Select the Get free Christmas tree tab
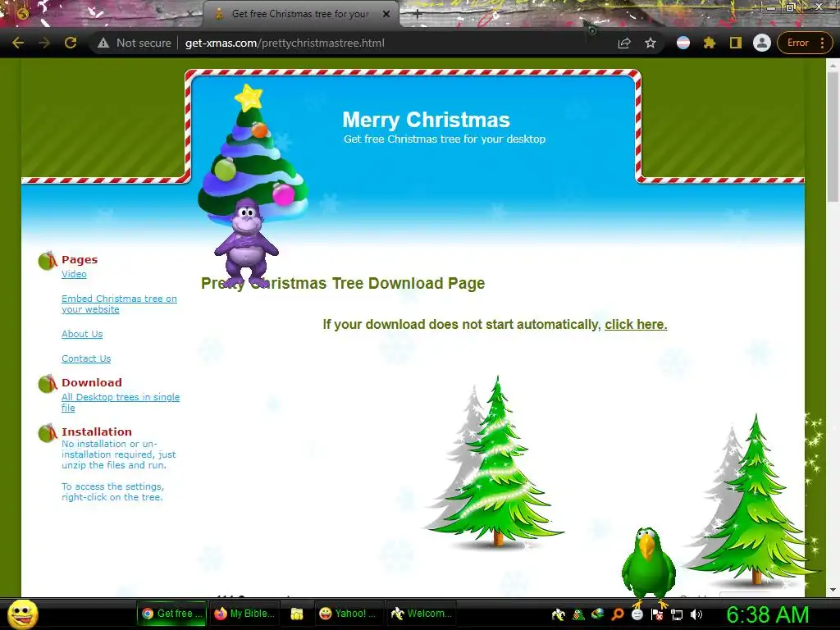The width and height of the screenshot is (840, 630). click(x=300, y=14)
